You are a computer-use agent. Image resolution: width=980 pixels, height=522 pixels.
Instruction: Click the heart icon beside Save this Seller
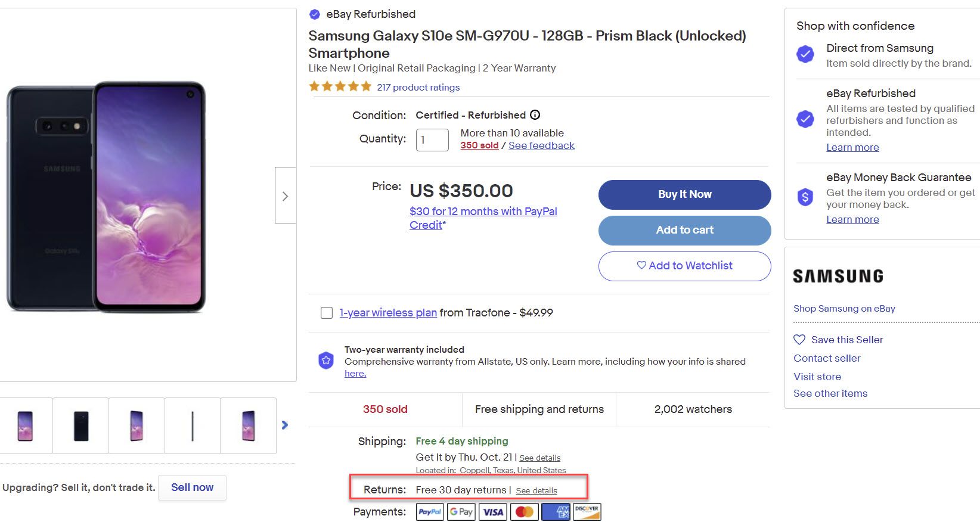799,340
